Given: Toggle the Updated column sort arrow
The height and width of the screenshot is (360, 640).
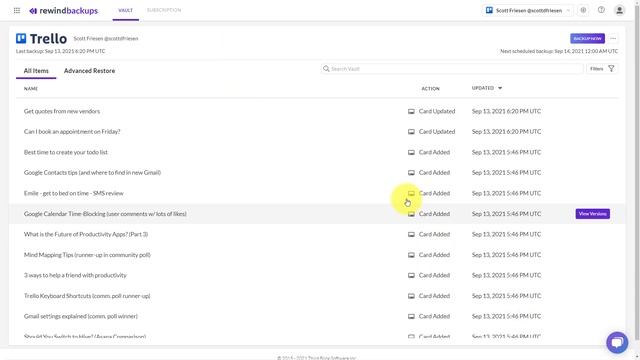Looking at the screenshot, I should (500, 88).
